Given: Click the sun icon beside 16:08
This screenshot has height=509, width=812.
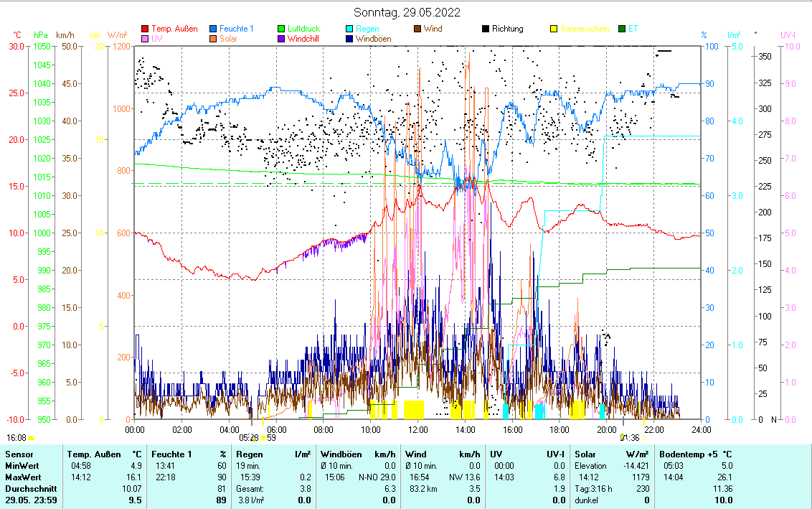Looking at the screenshot, I should [31, 439].
